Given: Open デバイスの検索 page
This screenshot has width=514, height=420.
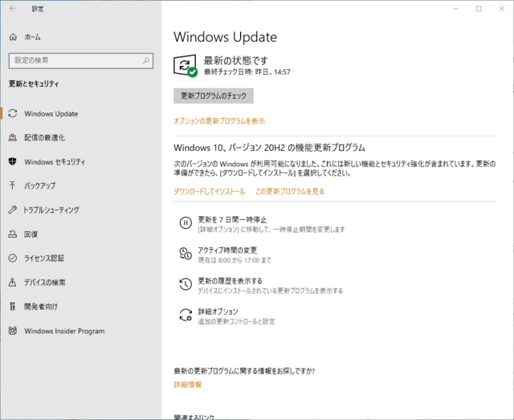Looking at the screenshot, I should [x=80, y=283].
